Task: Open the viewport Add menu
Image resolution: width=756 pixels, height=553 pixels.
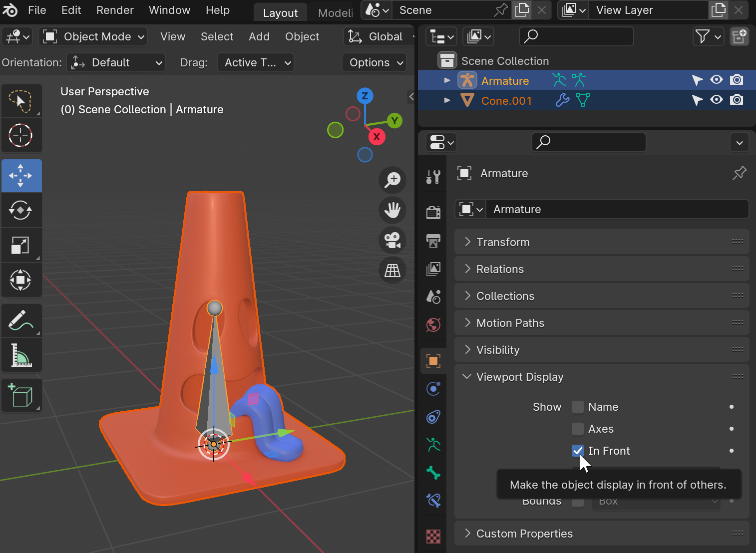Action: 259,36
